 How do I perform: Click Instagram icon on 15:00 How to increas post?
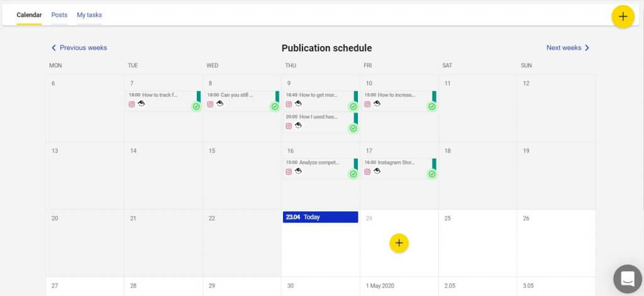pos(367,105)
